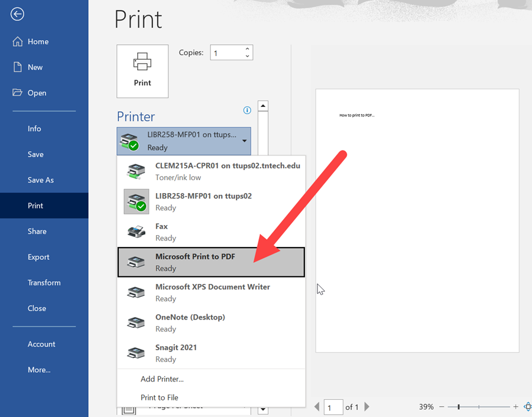Decrease the number of copies
532x417 pixels.
[247, 56]
